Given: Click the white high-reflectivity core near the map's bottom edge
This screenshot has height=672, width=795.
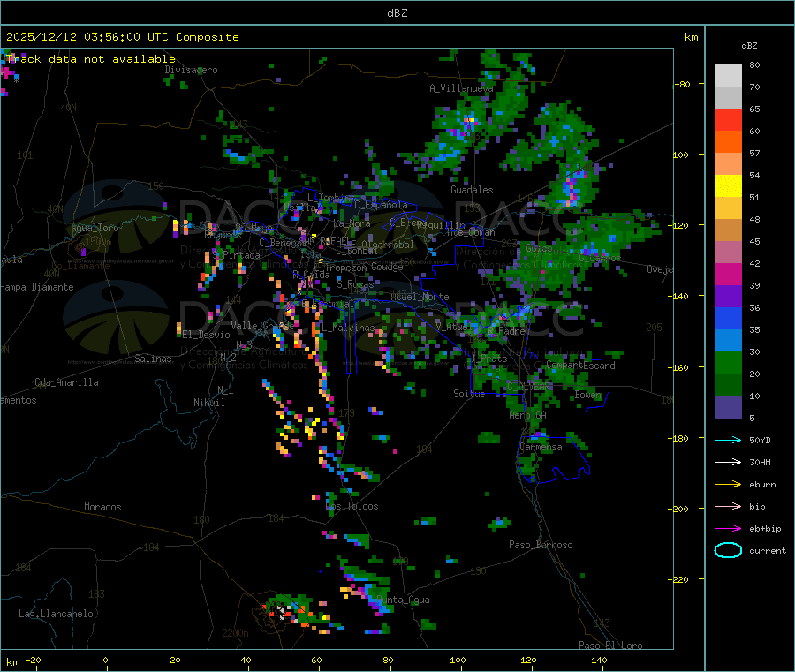Looking at the screenshot, I should coord(282,611).
